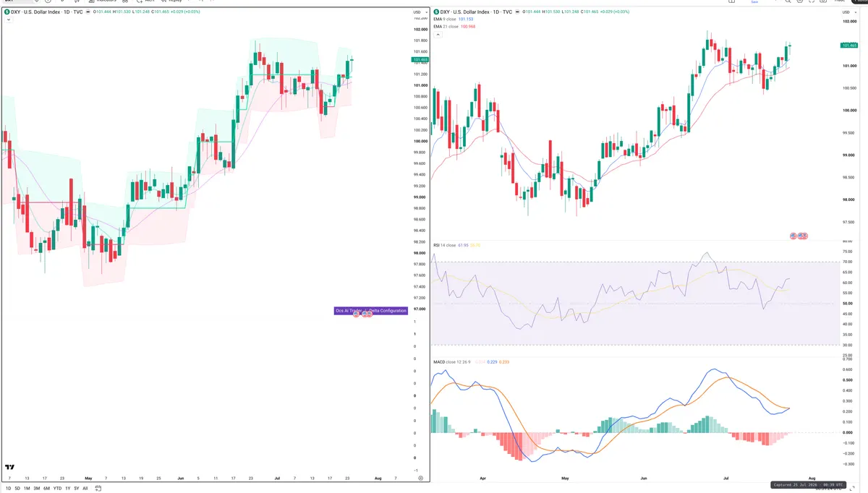This screenshot has width=868, height=493.
Task: Open the US flag event icons above RSI pane
Action: point(799,236)
